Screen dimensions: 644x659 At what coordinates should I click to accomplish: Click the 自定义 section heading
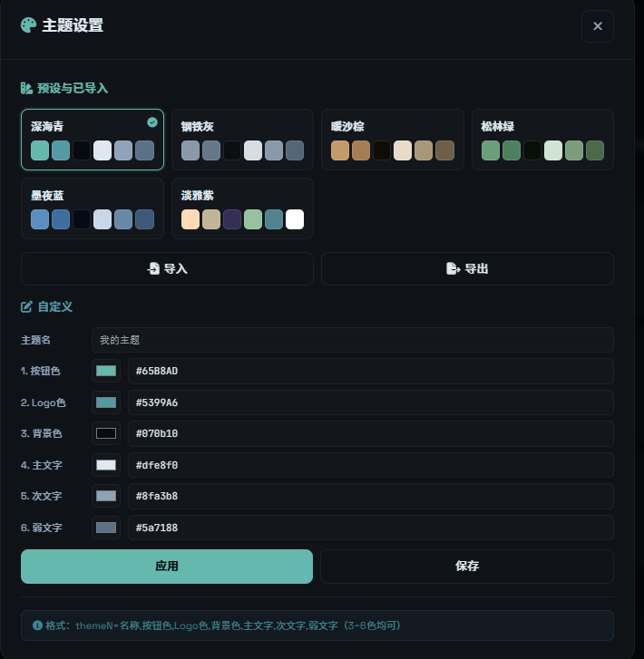(55, 306)
